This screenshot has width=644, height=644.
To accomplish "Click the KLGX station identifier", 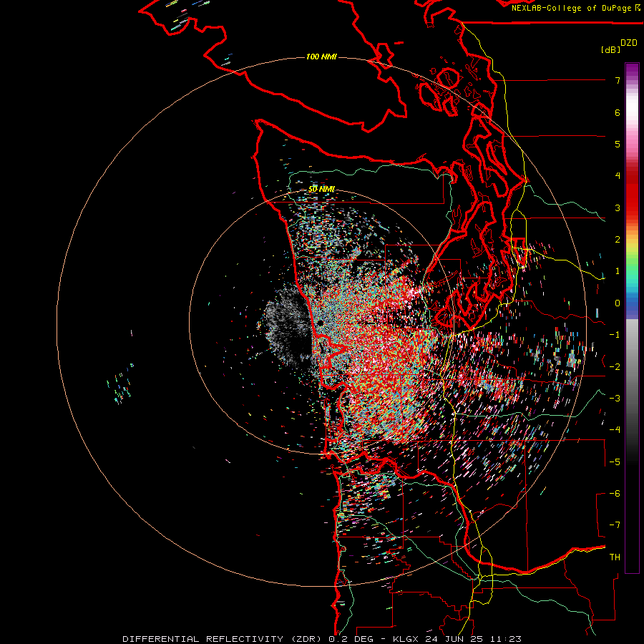I will [x=406, y=639].
